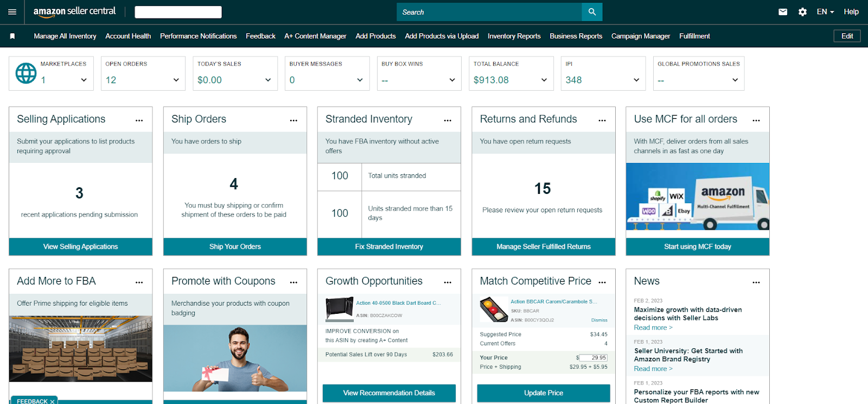Image resolution: width=868 pixels, height=404 pixels.
Task: Close the Feedback tab with X
Action: [x=52, y=402]
